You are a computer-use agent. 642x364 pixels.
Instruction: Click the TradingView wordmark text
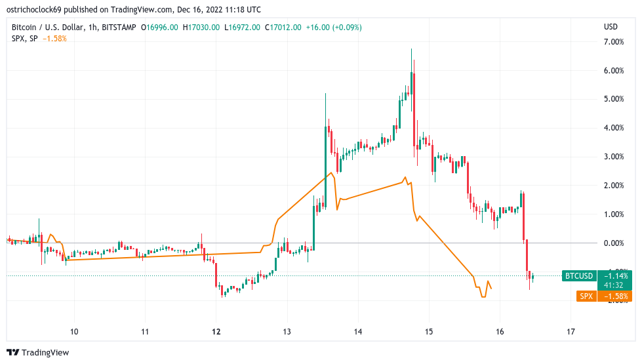(45, 353)
